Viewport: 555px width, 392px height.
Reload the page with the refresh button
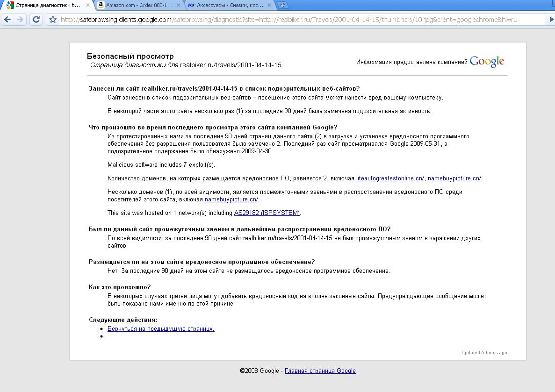coord(36,20)
